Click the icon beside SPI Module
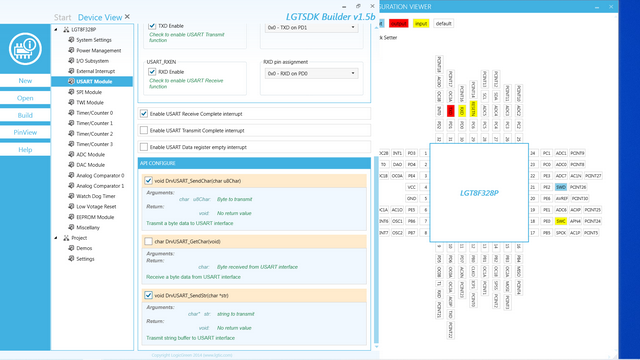Viewport: 640px width, 360px height. [71, 92]
